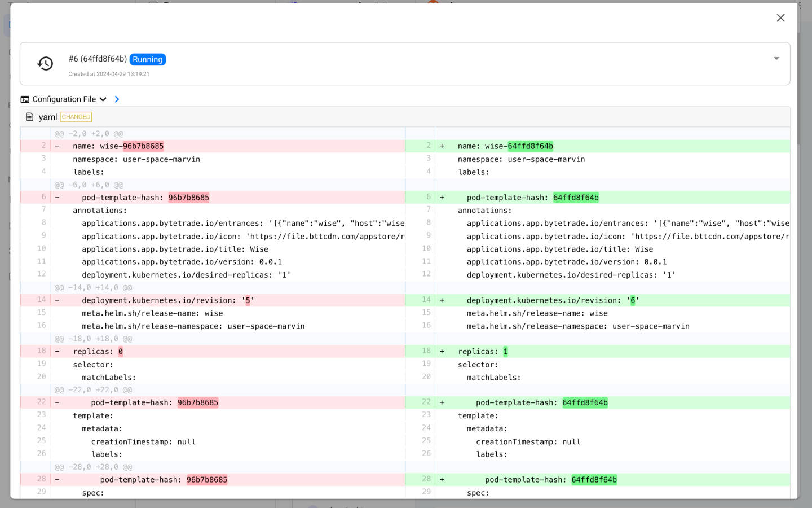Click added line 'replicas: 1'
The width and height of the screenshot is (812, 508).
[598, 351]
